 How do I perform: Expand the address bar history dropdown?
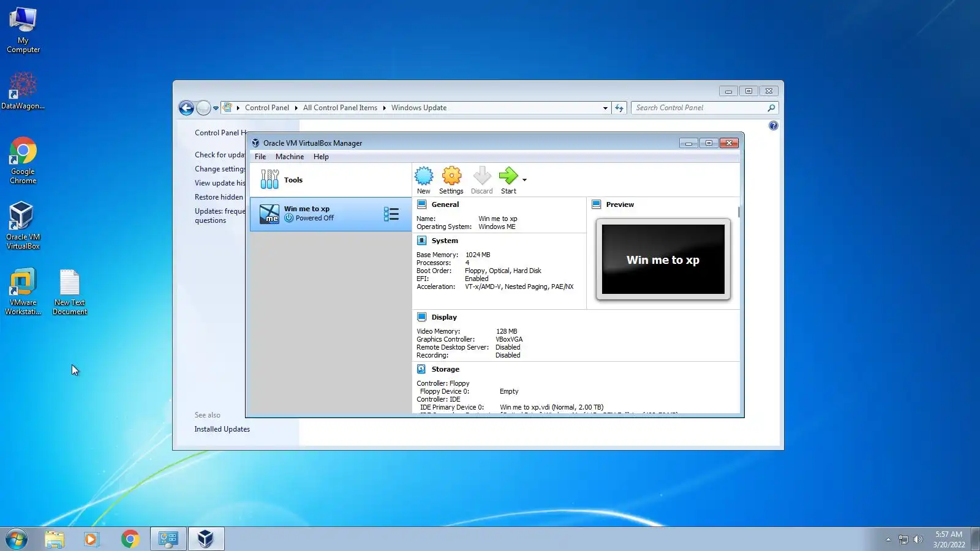click(x=605, y=108)
